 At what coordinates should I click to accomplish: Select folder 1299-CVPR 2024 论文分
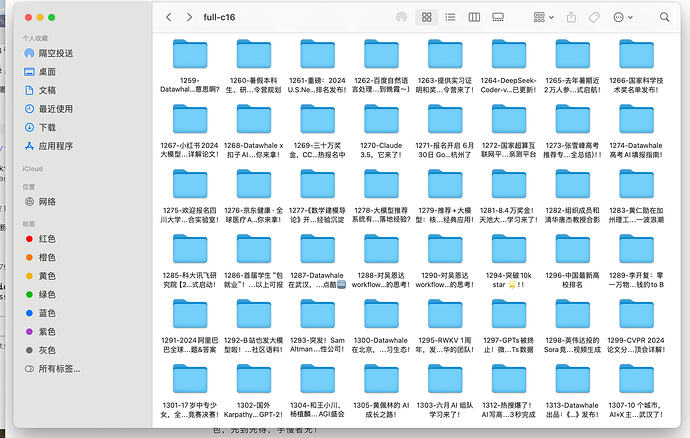[x=636, y=314]
